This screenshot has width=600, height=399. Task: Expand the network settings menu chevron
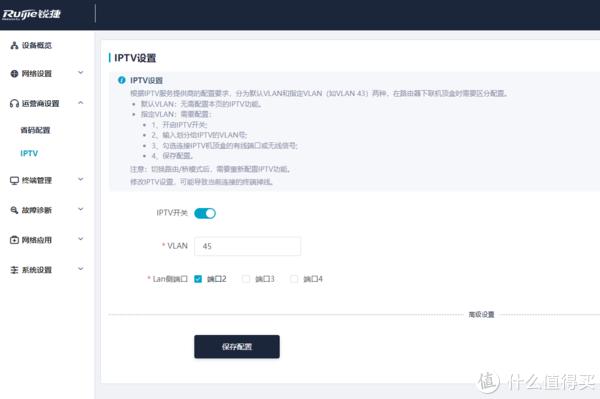point(81,73)
